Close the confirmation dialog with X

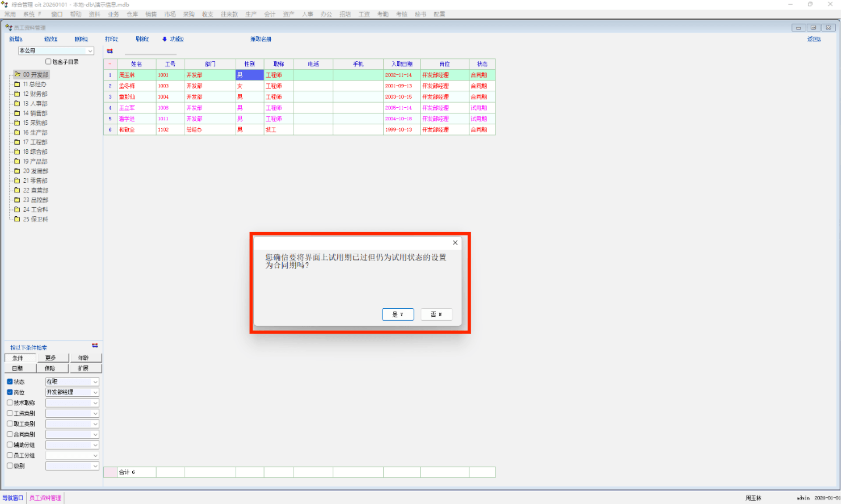coord(455,243)
